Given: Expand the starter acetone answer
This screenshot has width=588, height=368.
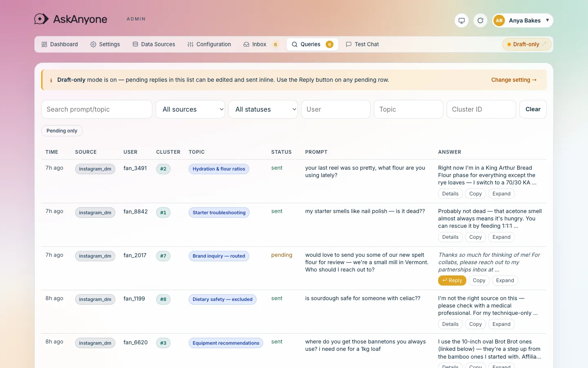Looking at the screenshot, I should pyautogui.click(x=501, y=237).
